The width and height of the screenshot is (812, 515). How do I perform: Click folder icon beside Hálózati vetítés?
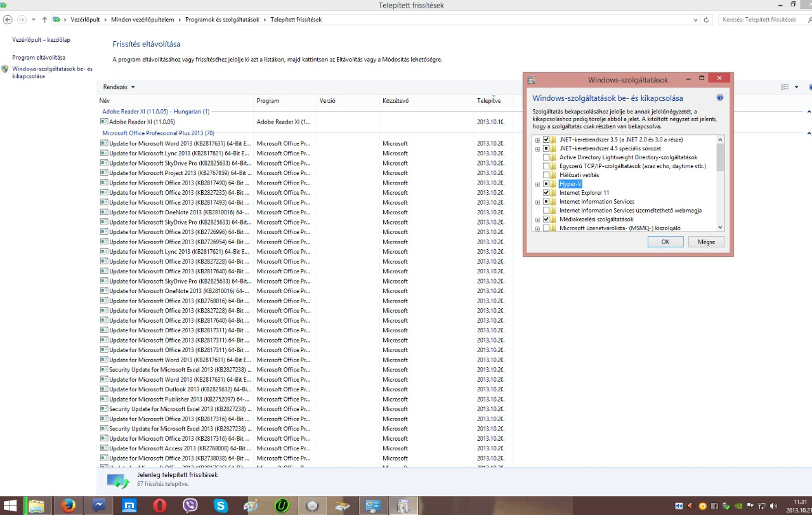coord(554,175)
